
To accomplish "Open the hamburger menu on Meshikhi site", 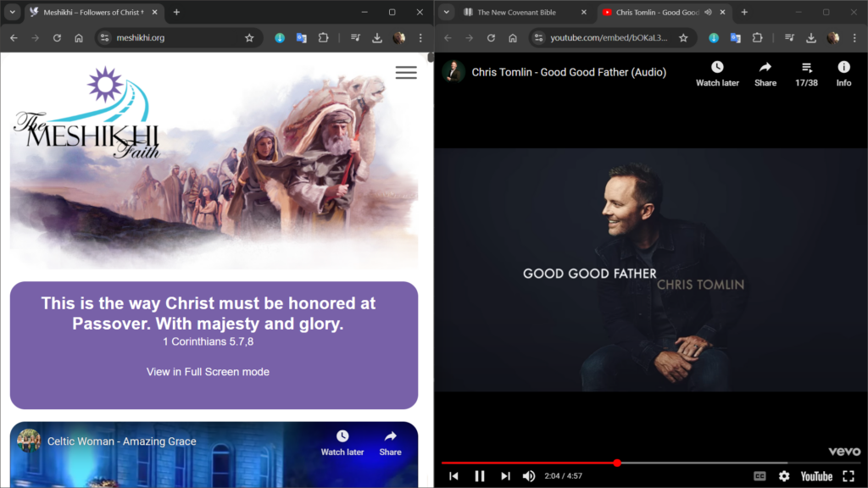I will point(406,73).
